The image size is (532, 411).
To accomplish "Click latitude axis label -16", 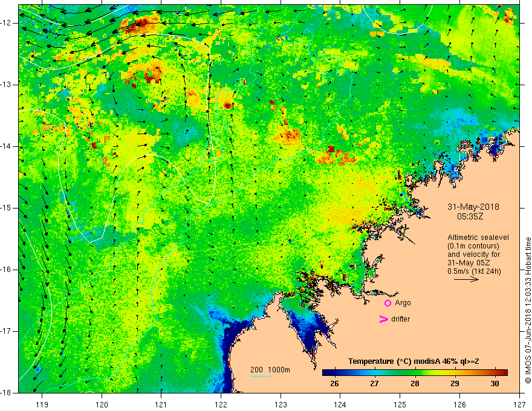I will click(x=6, y=270).
